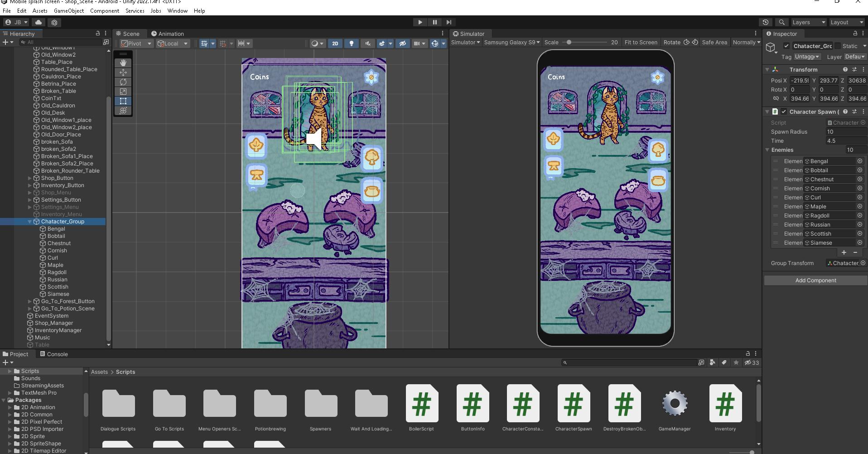The image size is (868, 454).
Task: Click Transform component preset icon
Action: (854, 69)
